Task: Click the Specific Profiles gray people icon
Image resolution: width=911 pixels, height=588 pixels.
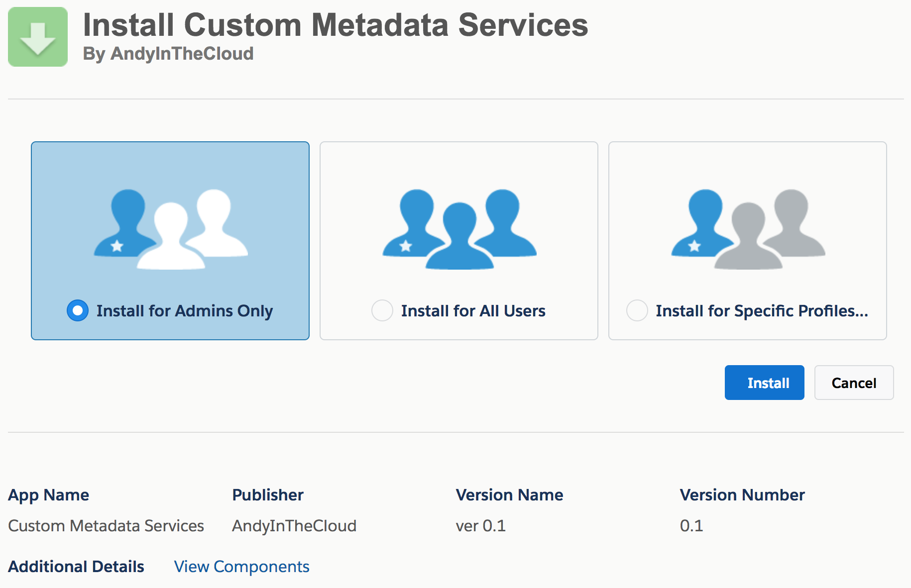Action: pos(748,229)
